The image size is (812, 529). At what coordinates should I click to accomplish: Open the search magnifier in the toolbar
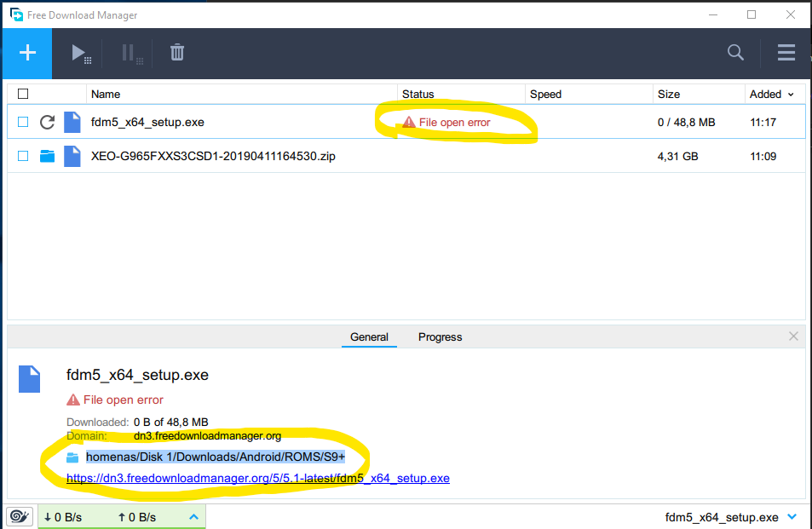[x=735, y=52]
